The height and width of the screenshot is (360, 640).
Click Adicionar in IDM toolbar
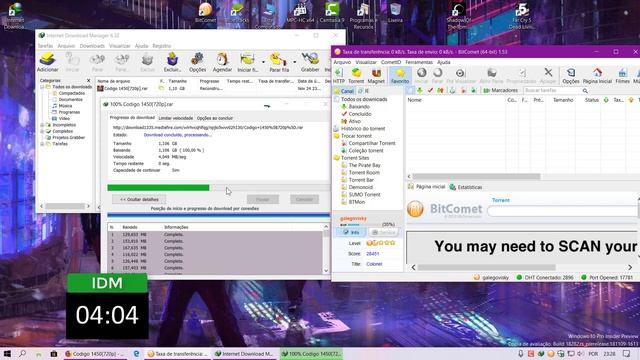tap(47, 62)
